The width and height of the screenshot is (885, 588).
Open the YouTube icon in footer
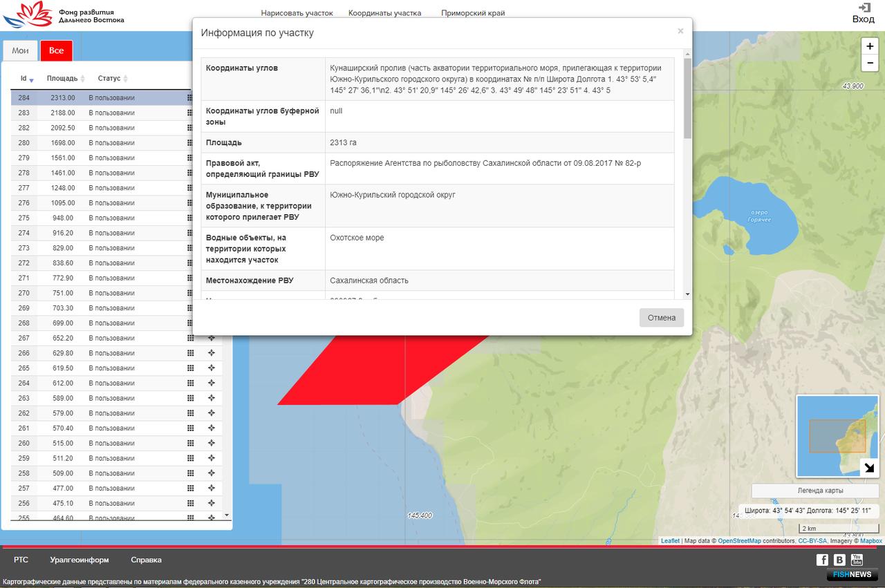pyautogui.click(x=857, y=560)
